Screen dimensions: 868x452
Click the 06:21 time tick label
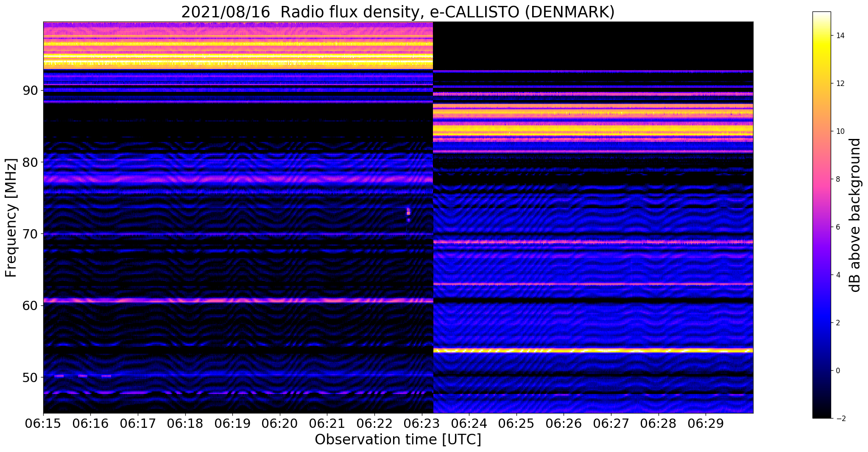click(x=327, y=423)
